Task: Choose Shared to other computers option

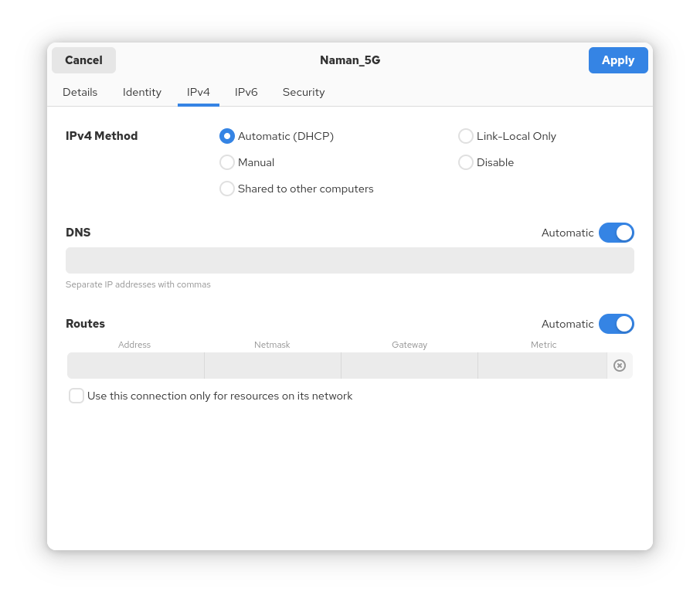Action: coord(227,189)
